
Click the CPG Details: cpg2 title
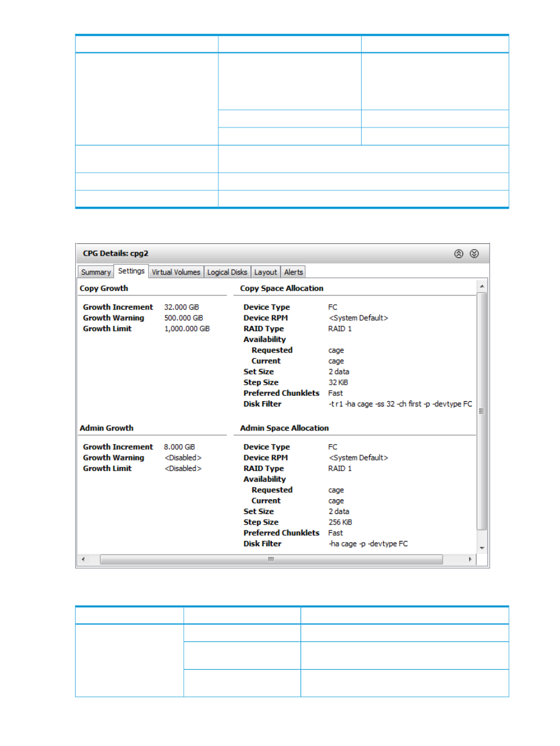tap(116, 254)
